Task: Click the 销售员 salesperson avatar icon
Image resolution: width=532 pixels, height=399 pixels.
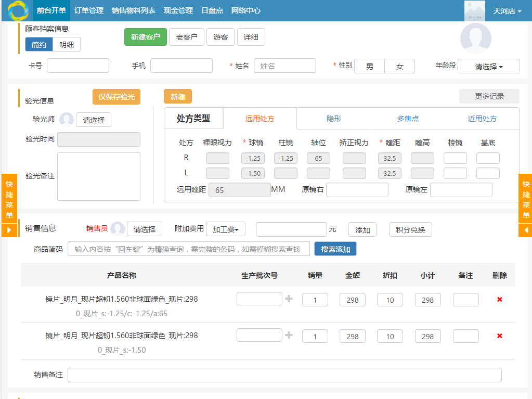Action: pyautogui.click(x=117, y=228)
